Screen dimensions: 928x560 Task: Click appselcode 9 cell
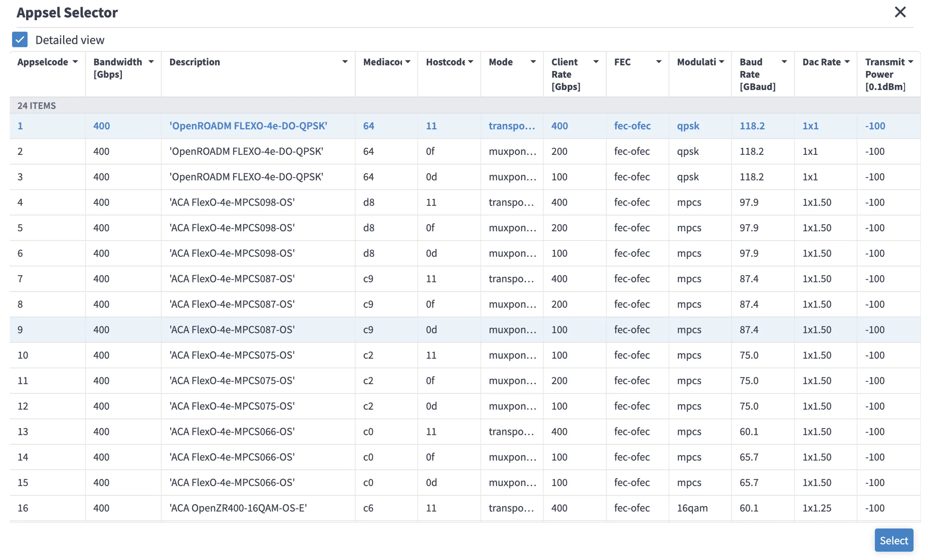(x=47, y=330)
